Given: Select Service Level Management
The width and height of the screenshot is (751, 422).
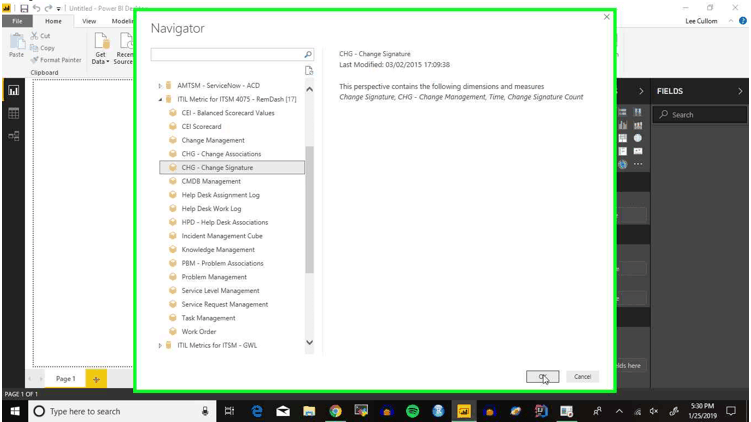Looking at the screenshot, I should click(220, 291).
